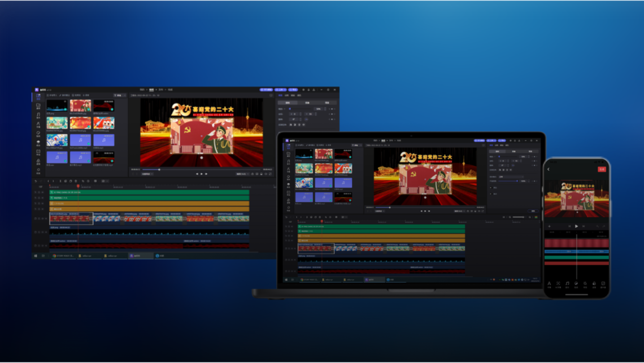Open the folder icon in the laptop window sidebar
The height and width of the screenshot is (363, 644).
click(x=288, y=153)
